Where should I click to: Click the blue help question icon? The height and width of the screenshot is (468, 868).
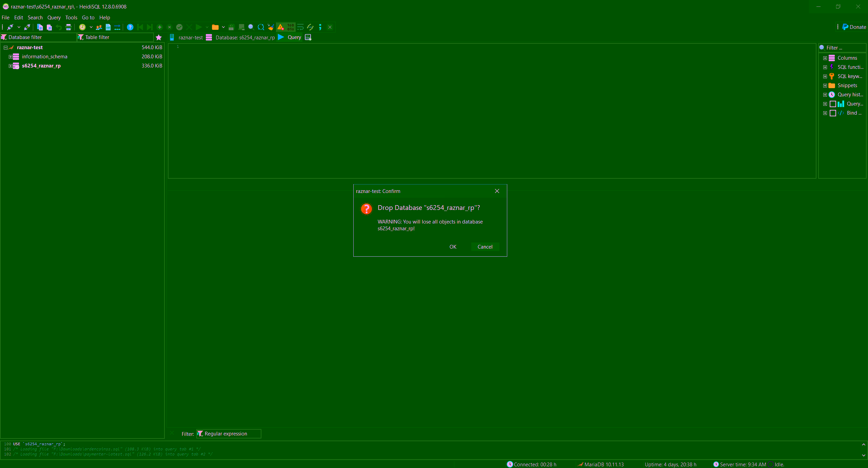click(130, 27)
